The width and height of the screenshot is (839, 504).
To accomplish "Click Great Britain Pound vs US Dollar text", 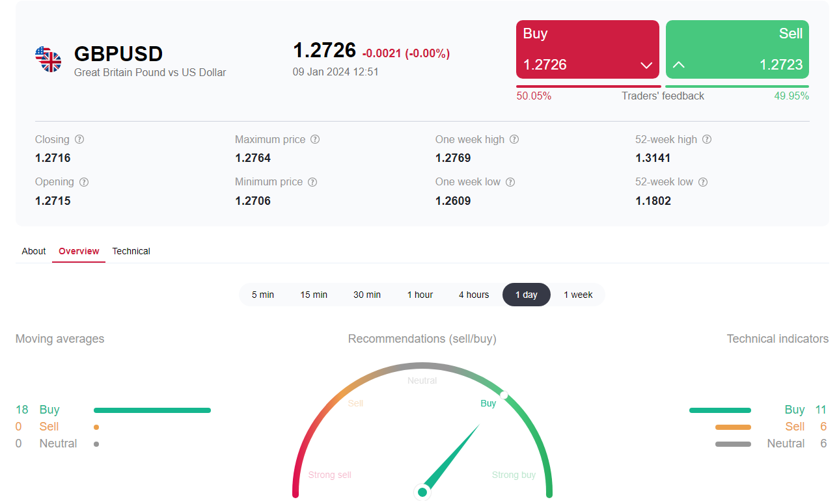I will (x=150, y=72).
